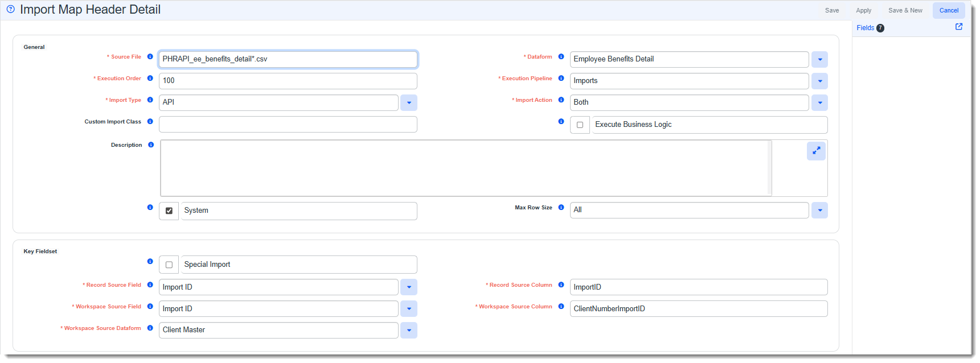Open the Import Type dropdown

click(x=409, y=103)
